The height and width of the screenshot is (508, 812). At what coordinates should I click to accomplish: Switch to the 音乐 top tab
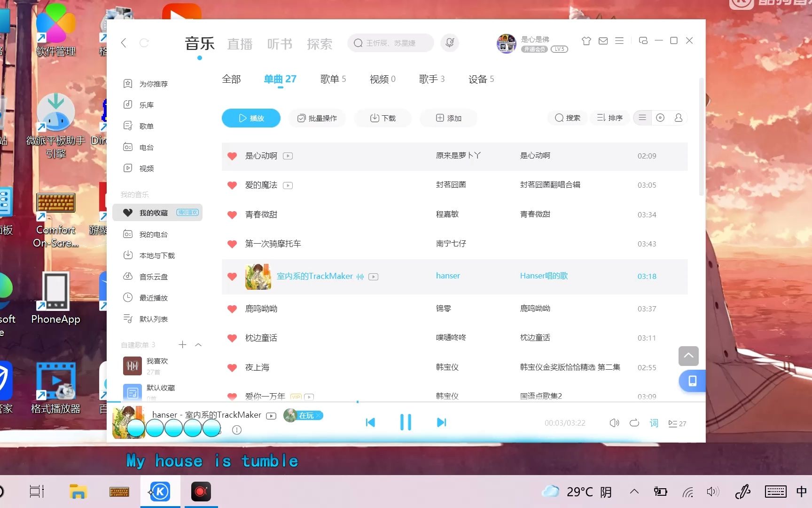(200, 44)
